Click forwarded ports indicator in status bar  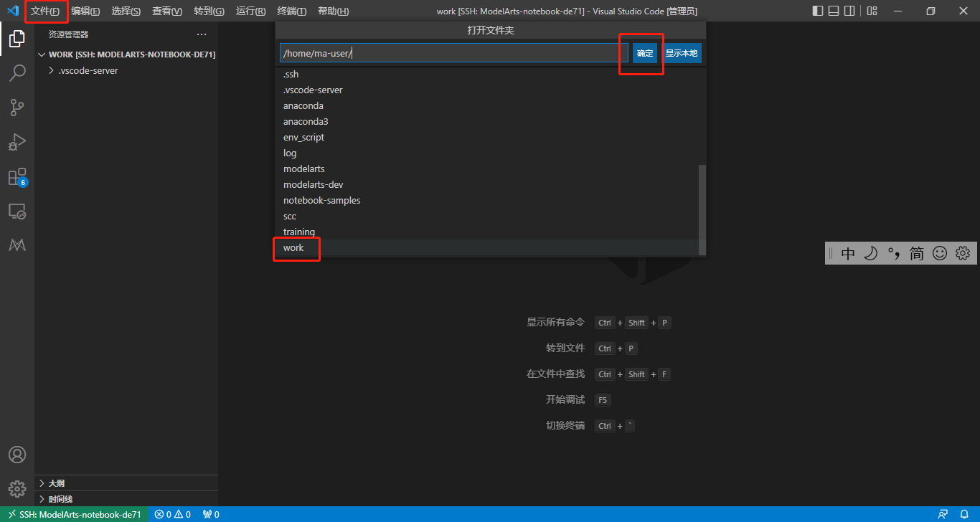click(x=211, y=514)
